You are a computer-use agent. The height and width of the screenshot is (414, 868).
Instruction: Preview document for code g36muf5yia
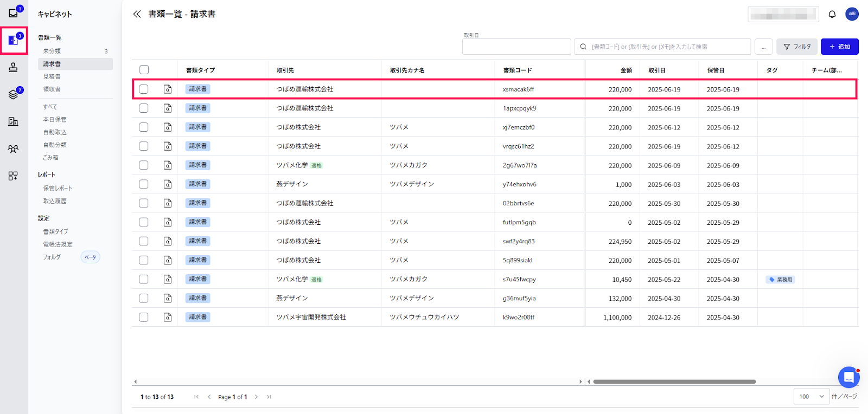[168, 298]
